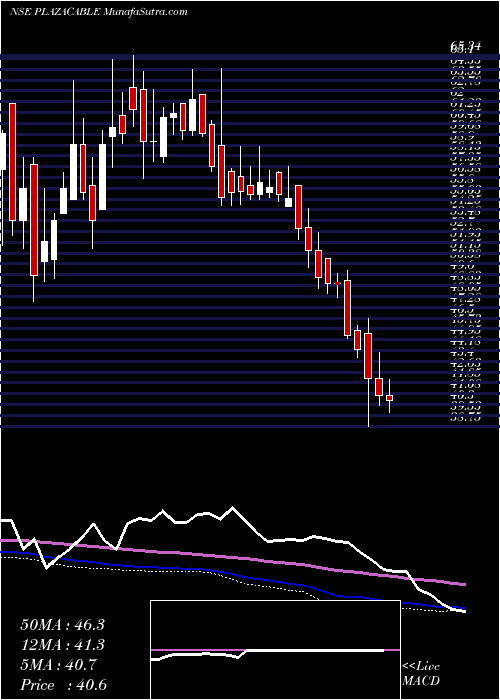Click the 50MA : 46.3 label
The width and height of the screenshot is (500, 700).
pyautogui.click(x=62, y=625)
